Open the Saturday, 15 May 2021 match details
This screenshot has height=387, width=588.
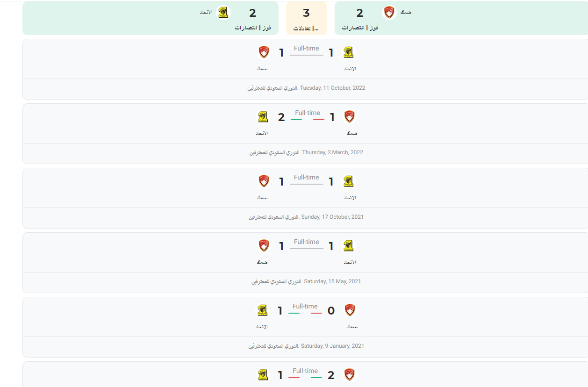(306, 281)
